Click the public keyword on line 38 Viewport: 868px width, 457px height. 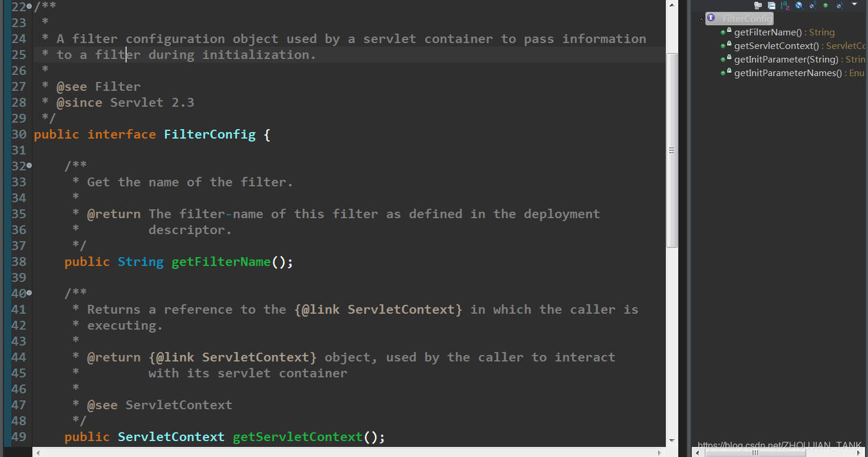[x=87, y=262]
